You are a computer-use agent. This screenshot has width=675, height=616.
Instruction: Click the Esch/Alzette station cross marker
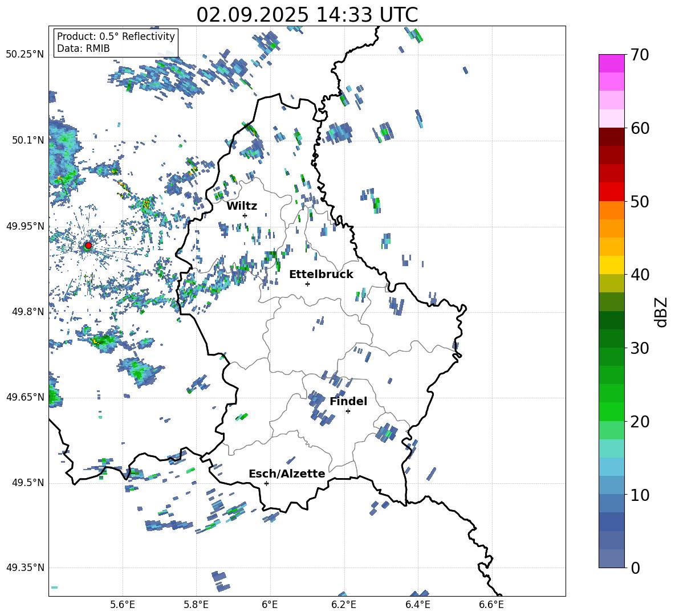coord(266,483)
